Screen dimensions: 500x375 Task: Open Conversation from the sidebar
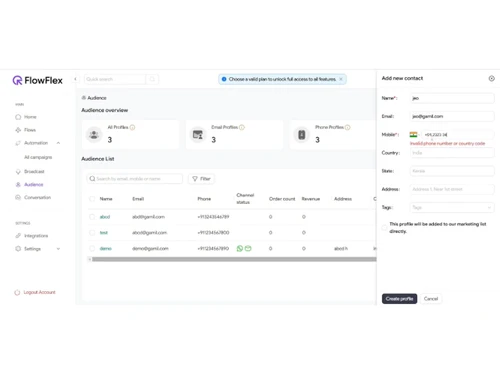click(x=38, y=197)
